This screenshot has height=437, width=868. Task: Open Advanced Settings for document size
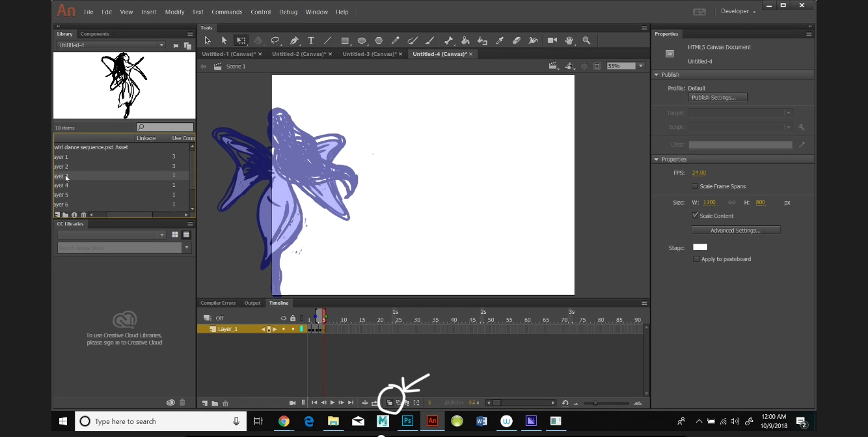(735, 229)
